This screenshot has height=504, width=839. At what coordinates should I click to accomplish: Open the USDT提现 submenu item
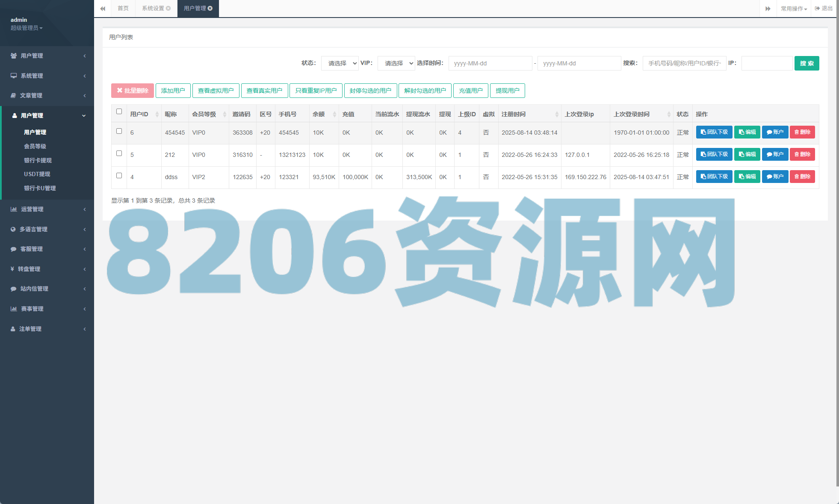(x=37, y=174)
